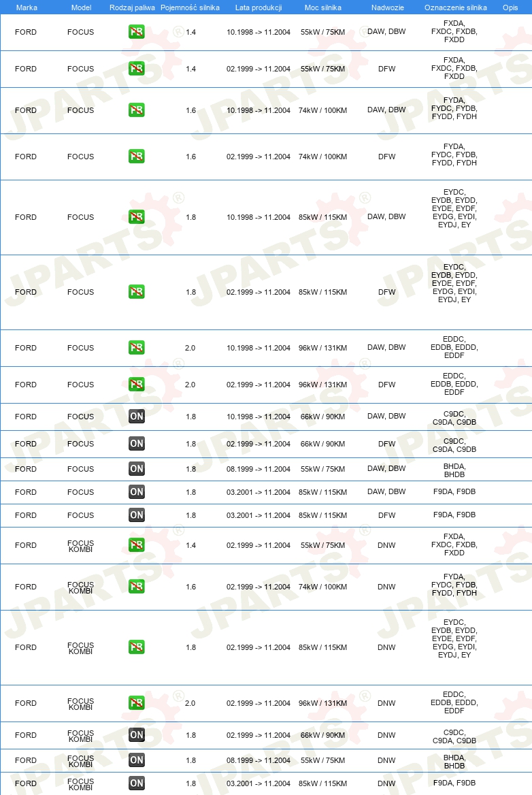Select EDDC, EDDB engine codes in Focus Kombi row
Viewport: 532px width, 795px height.
click(454, 702)
